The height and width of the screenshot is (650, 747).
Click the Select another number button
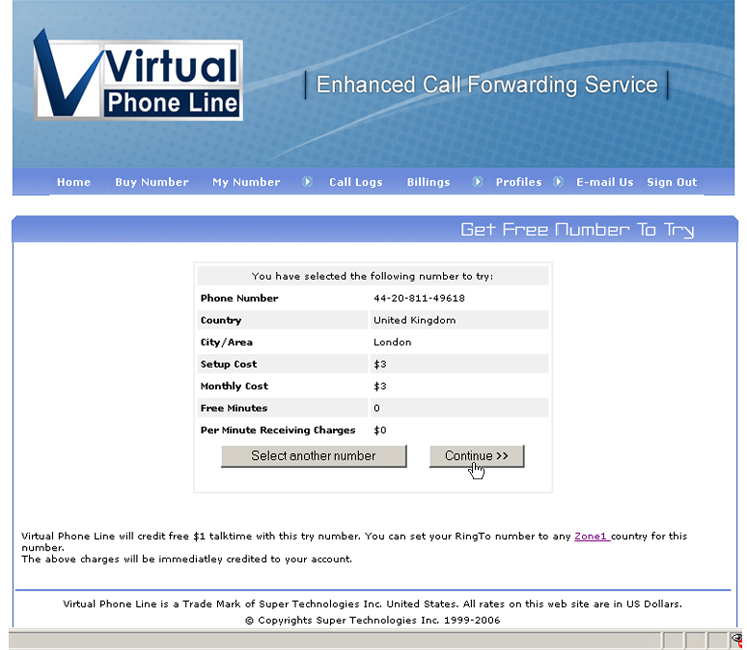[x=314, y=456]
